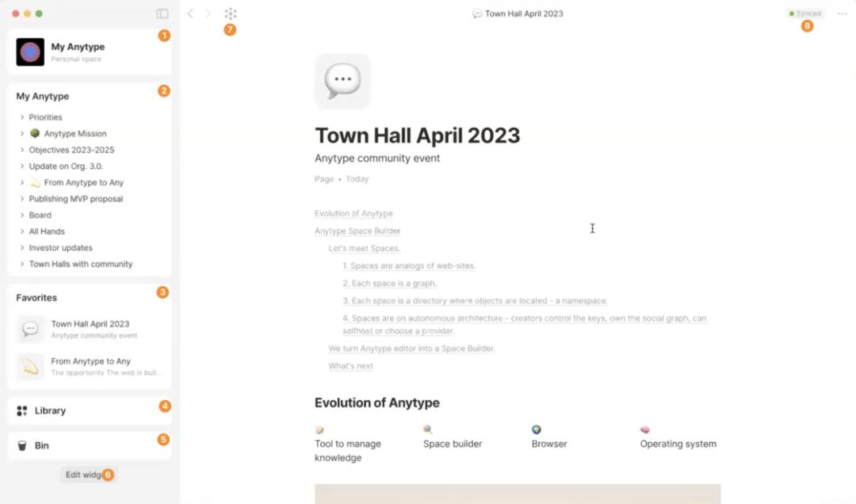
Task: Follow 'Each space is a graph' link
Action: (390, 284)
